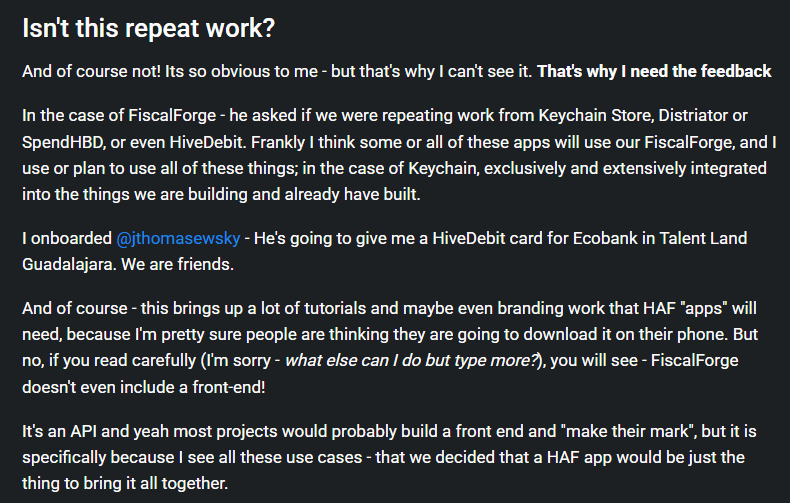Click the paragraph starting "It's an API and yeah"

click(389, 458)
